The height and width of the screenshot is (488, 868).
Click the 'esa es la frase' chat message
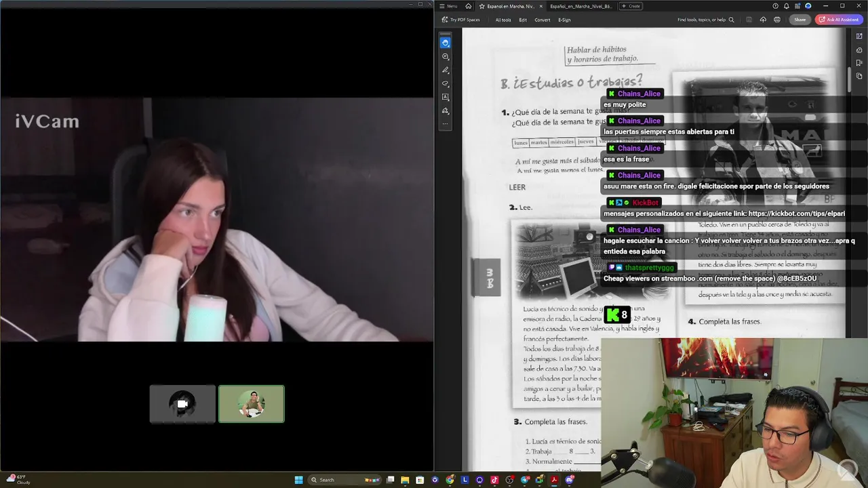[626, 159]
